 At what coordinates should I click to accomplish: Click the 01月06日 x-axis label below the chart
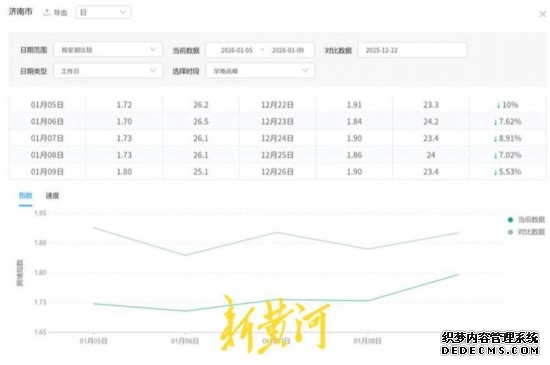[x=185, y=341]
